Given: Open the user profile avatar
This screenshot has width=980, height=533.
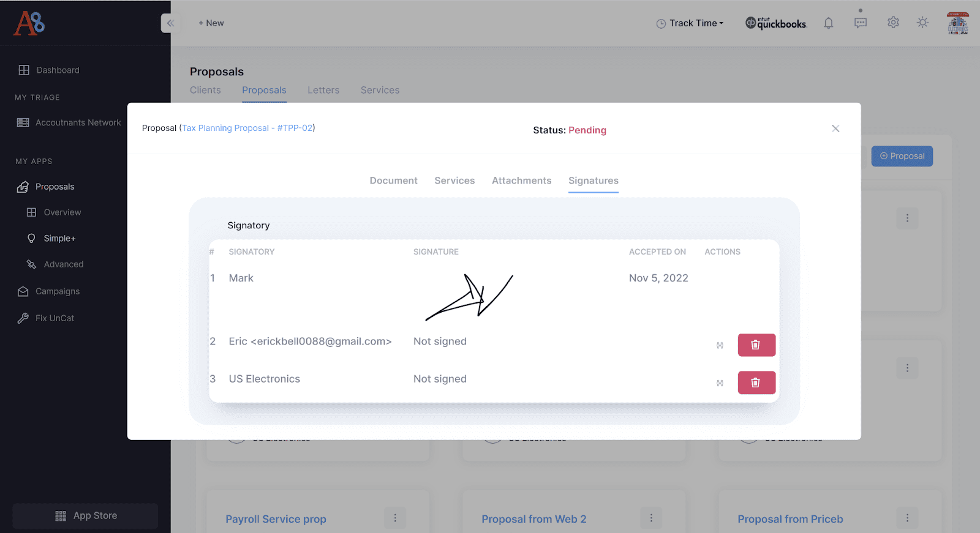Looking at the screenshot, I should coord(957,23).
